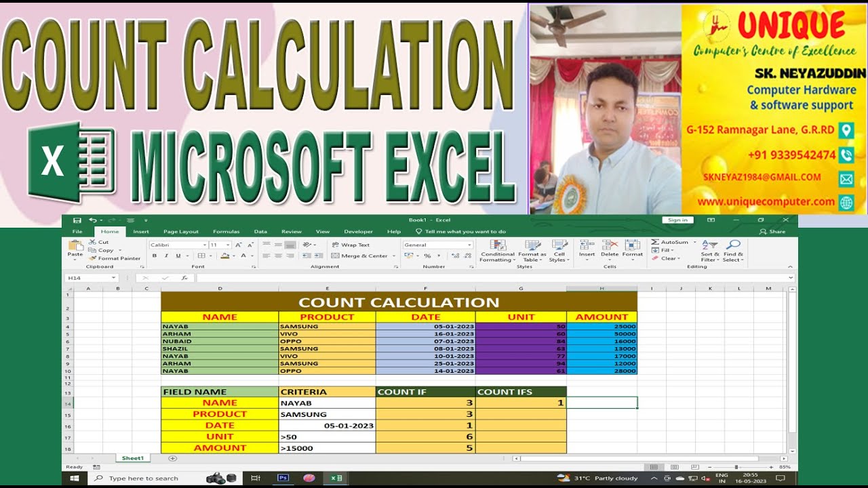Click Increase Indent icon
Image resolution: width=868 pixels, height=488 pixels.
click(318, 256)
